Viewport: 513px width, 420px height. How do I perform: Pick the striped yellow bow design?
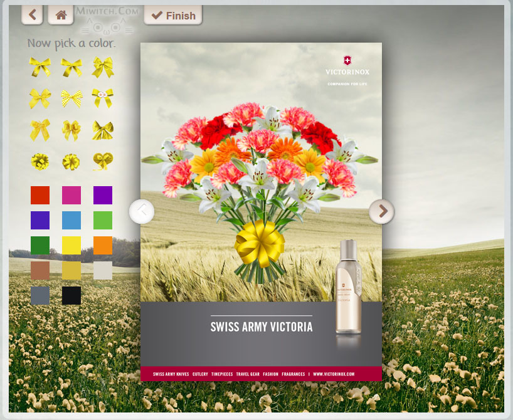tap(71, 97)
